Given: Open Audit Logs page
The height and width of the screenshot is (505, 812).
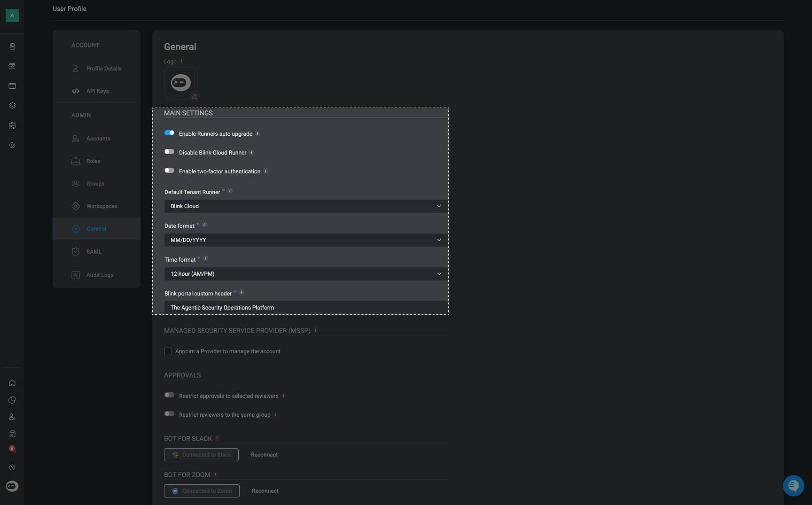Looking at the screenshot, I should pyautogui.click(x=96, y=275).
